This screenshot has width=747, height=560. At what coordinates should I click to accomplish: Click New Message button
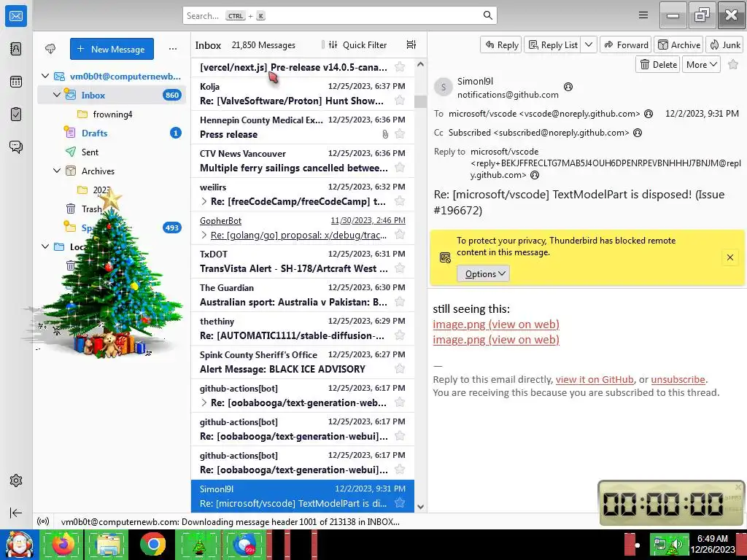[112, 49]
